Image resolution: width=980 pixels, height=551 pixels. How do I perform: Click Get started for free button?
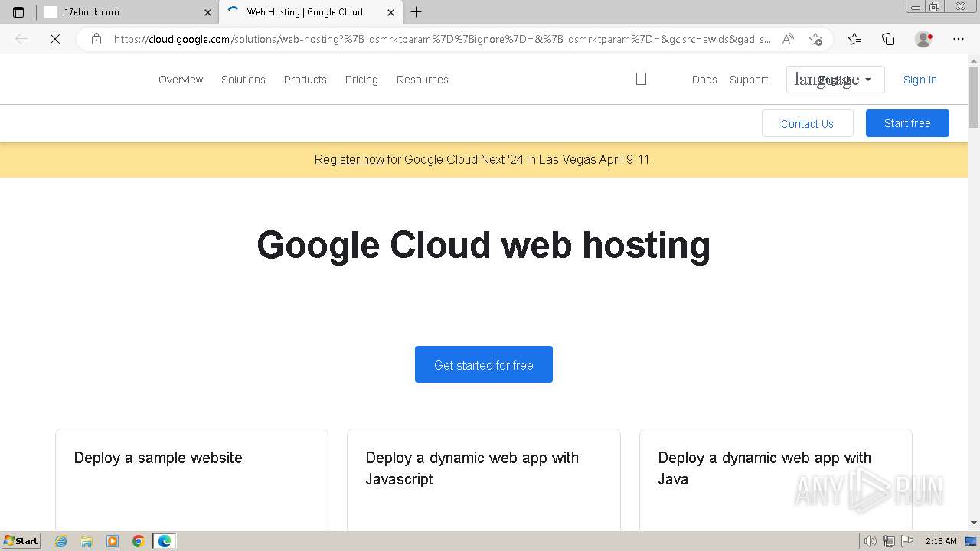point(484,364)
